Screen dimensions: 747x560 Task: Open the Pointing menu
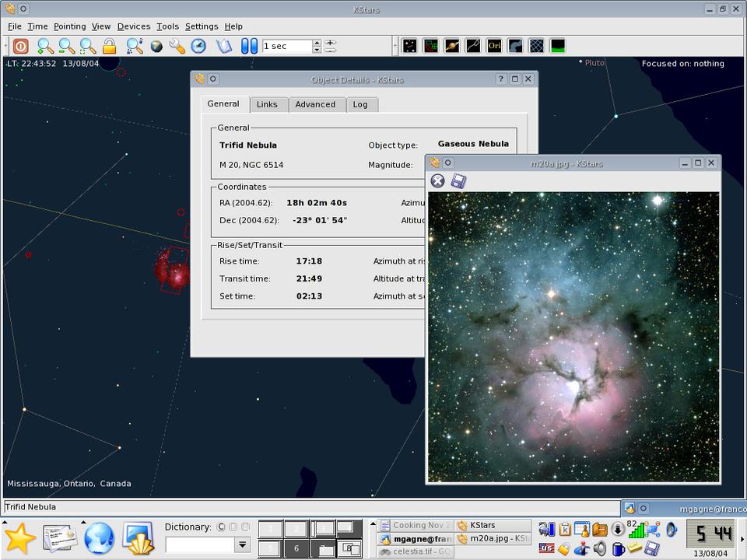tap(69, 26)
